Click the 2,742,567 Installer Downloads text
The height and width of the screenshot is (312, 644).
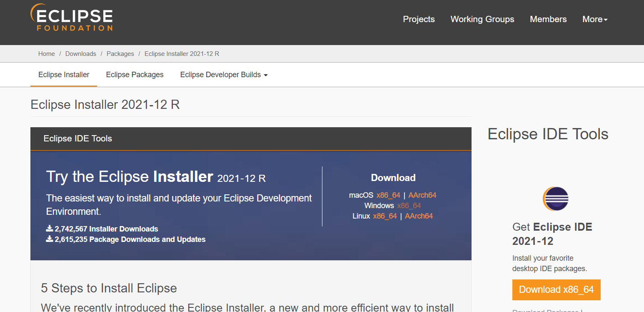pyautogui.click(x=102, y=229)
